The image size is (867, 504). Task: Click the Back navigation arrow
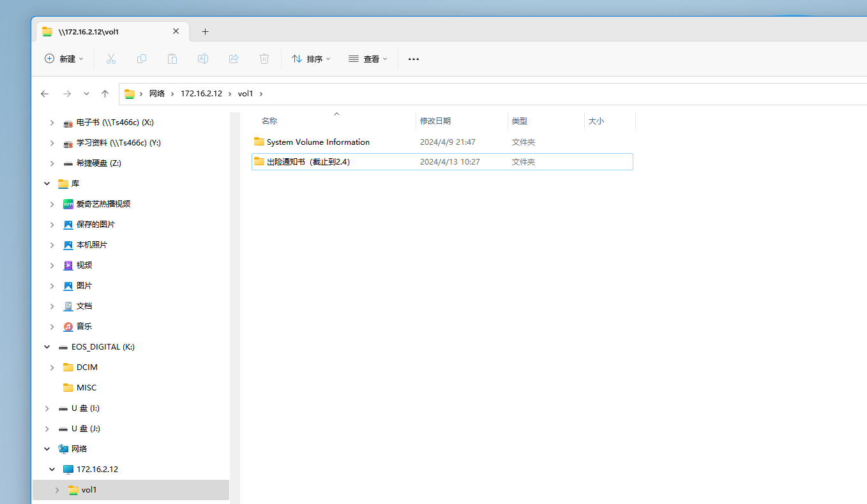[x=45, y=94]
